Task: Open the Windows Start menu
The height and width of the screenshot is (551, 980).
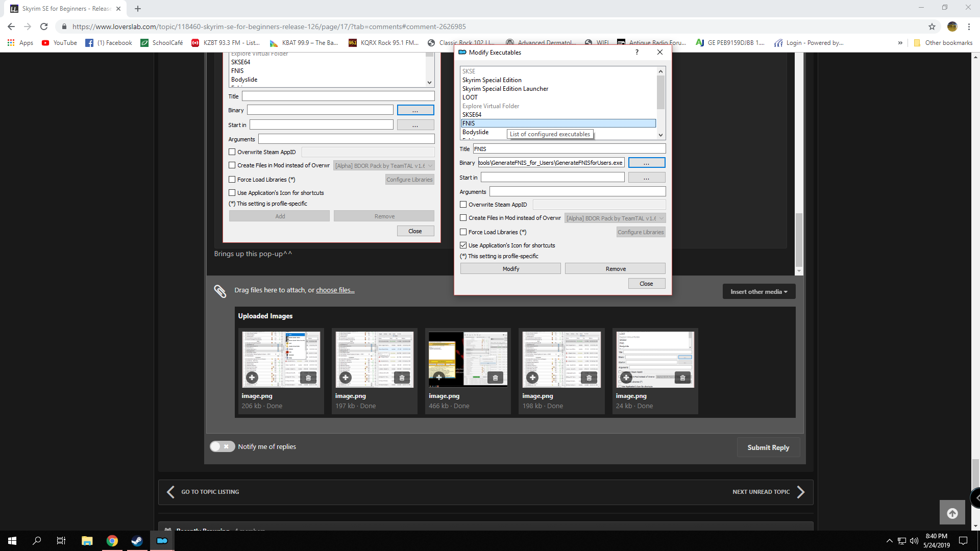Action: (x=12, y=541)
